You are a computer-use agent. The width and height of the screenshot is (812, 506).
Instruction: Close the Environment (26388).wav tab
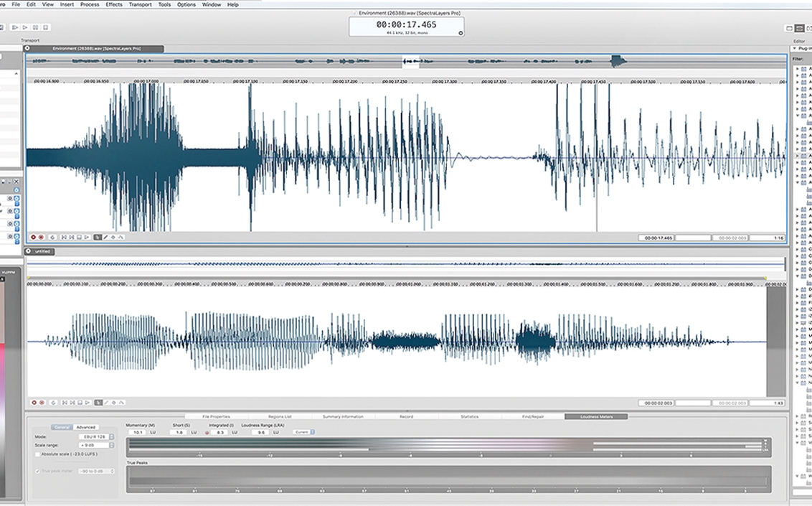(x=27, y=49)
